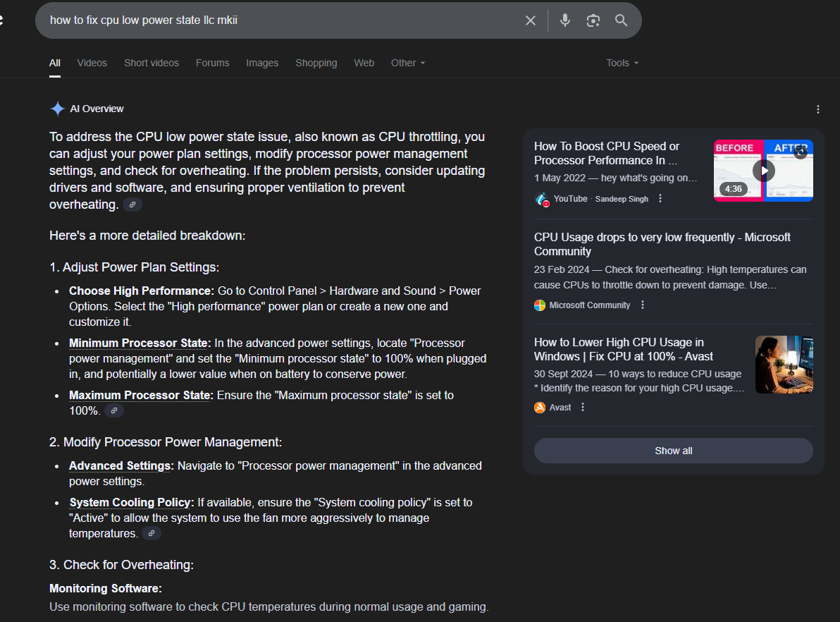Click the '1. Adjust Power Plan Settings:' heading
The width and height of the screenshot is (840, 622).
click(134, 267)
